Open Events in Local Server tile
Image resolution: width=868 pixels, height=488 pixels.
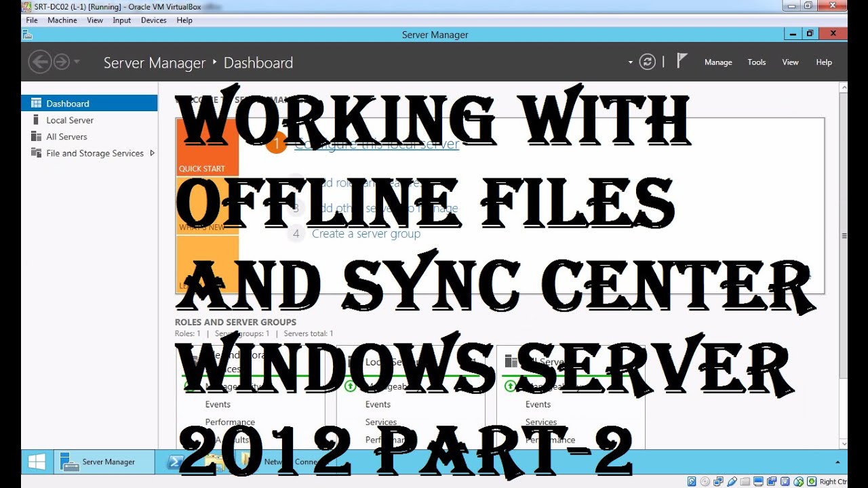tap(378, 405)
